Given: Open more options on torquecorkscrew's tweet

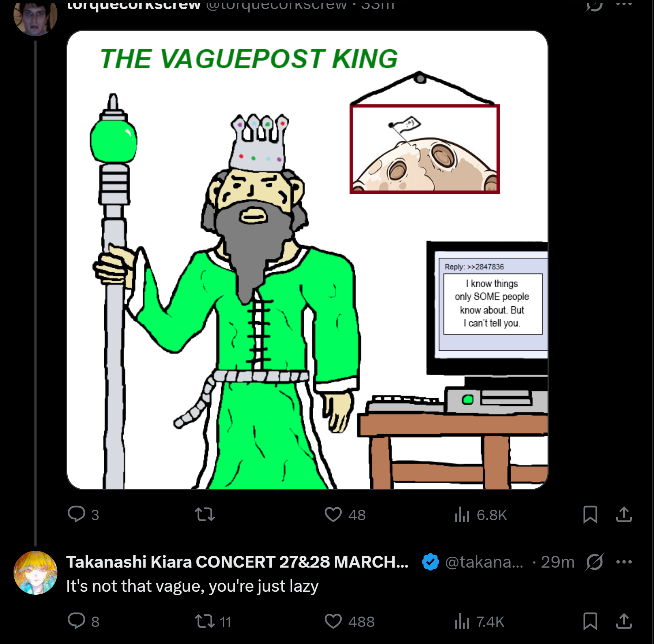Looking at the screenshot, I should 624,4.
